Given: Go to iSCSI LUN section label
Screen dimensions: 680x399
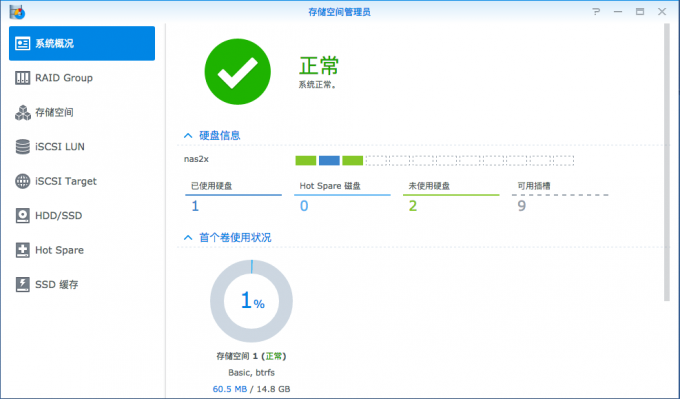Looking at the screenshot, I should [60, 147].
